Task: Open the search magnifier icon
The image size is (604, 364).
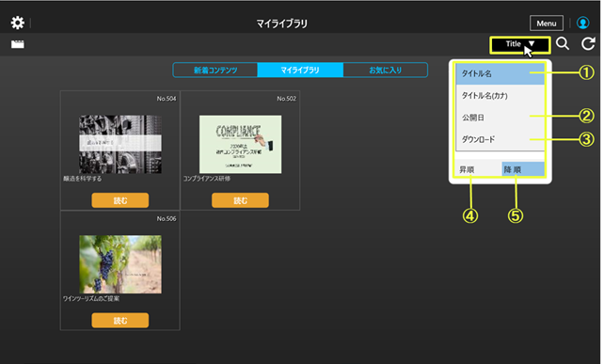Action: [x=563, y=43]
